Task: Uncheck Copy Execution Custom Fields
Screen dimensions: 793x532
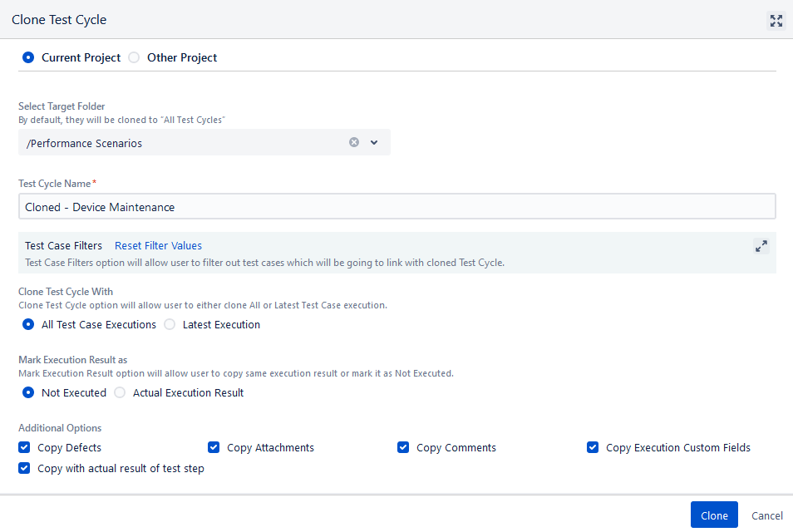Action: 593,447
